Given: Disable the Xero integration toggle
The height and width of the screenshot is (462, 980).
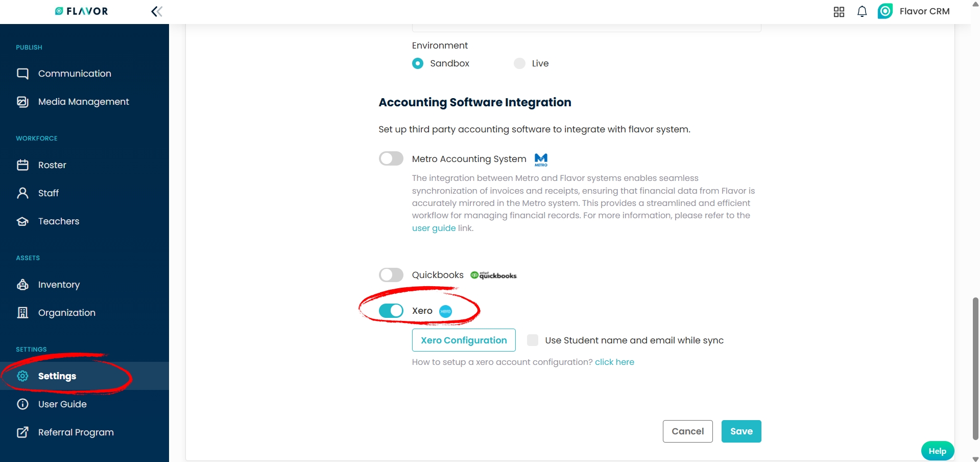Looking at the screenshot, I should (391, 311).
